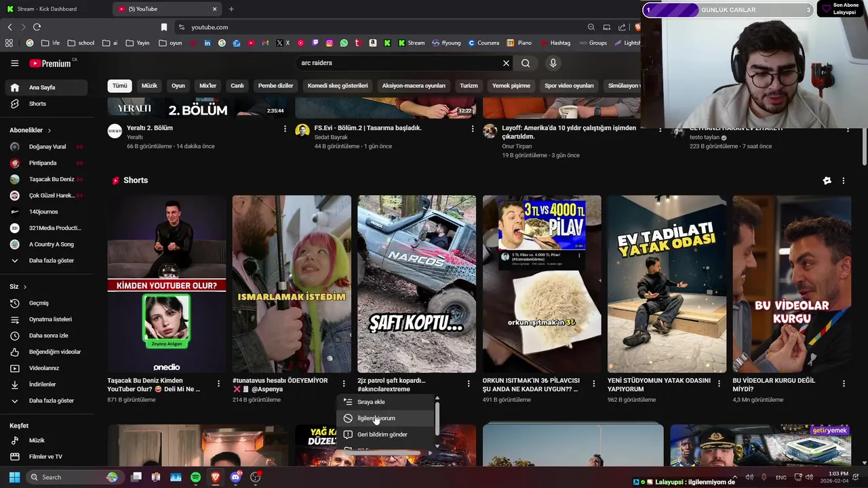Expand 'Daha fazla göster' under subscriptions
The width and height of the screenshot is (868, 488).
pos(46,260)
